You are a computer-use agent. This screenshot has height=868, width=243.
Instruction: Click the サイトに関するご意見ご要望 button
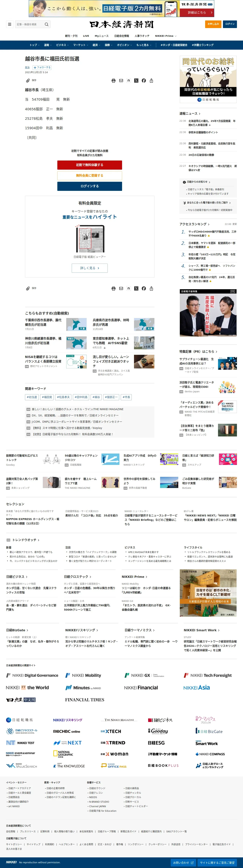[x=217, y=863]
